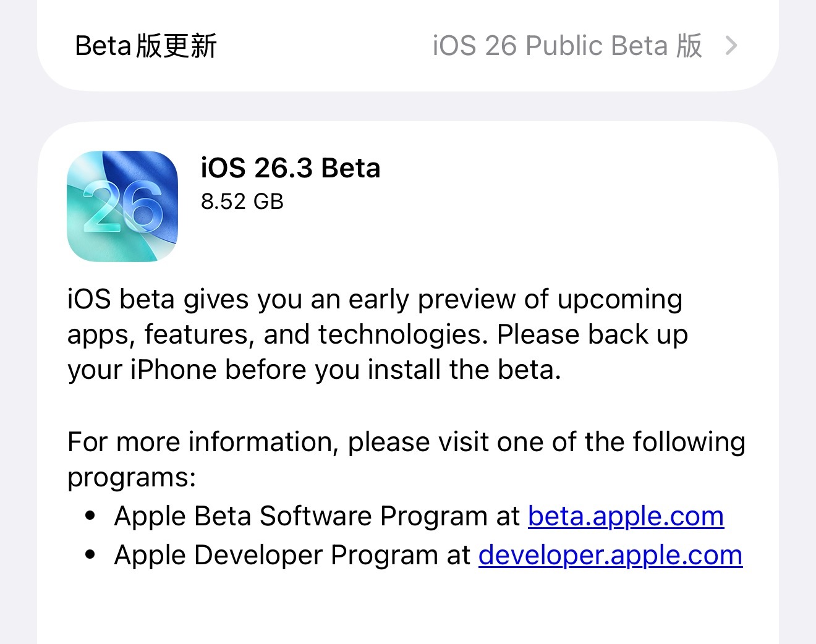
Task: Click the first bullet point marker
Action: pyautogui.click(x=91, y=515)
